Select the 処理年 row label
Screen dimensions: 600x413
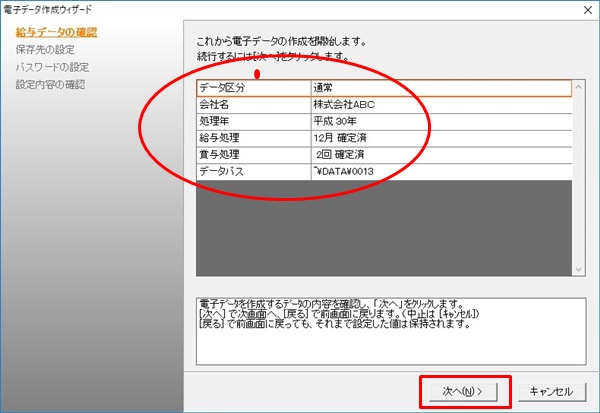[254, 122]
